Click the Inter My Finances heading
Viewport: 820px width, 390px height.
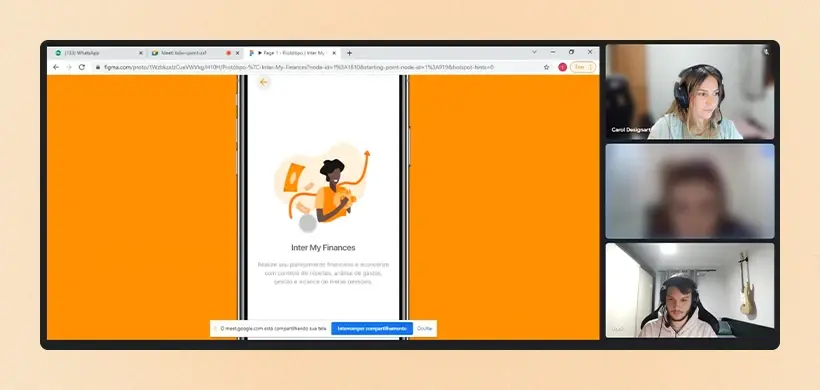tap(323, 247)
